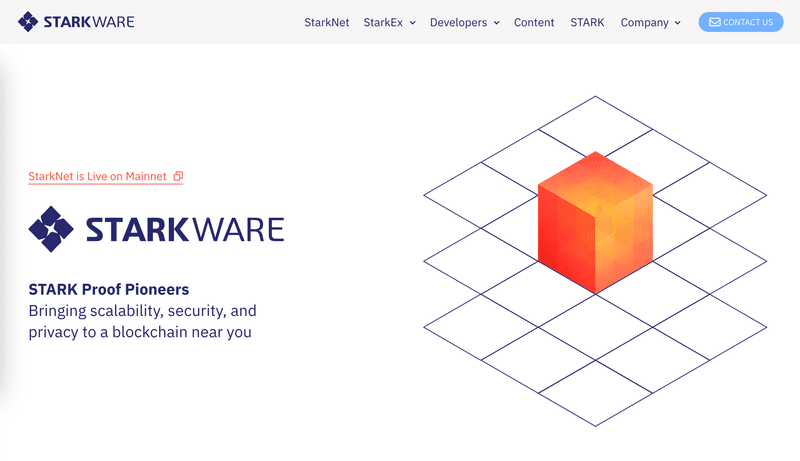This screenshot has width=800, height=461.
Task: Open the STARK menu item
Action: 587,22
